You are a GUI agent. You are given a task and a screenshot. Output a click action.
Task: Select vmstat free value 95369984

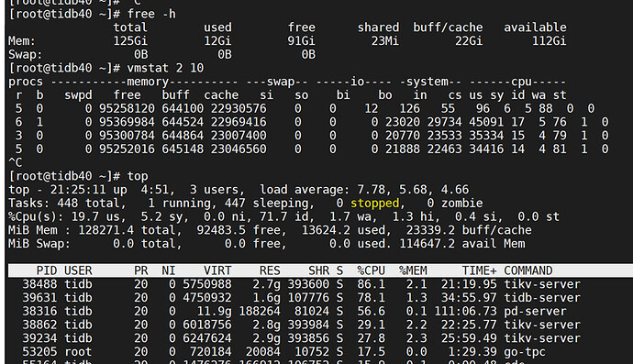click(127, 122)
